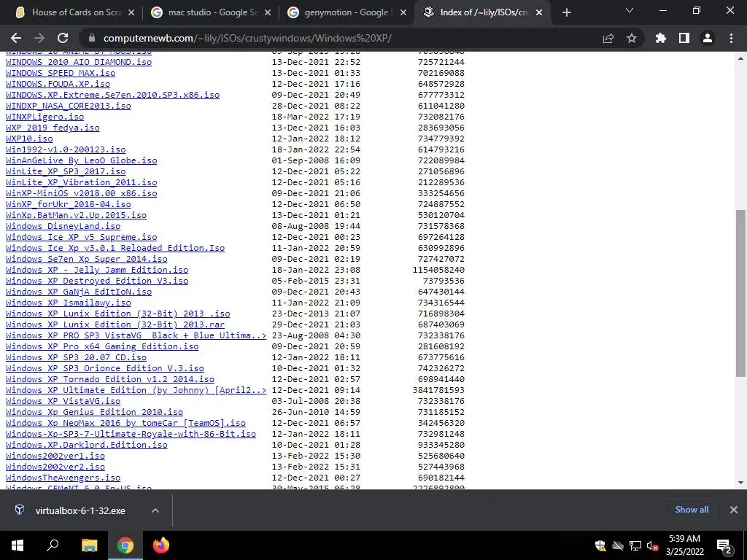Switch to mac studio Google Search tab
This screenshot has width=747, height=560.
209,12
